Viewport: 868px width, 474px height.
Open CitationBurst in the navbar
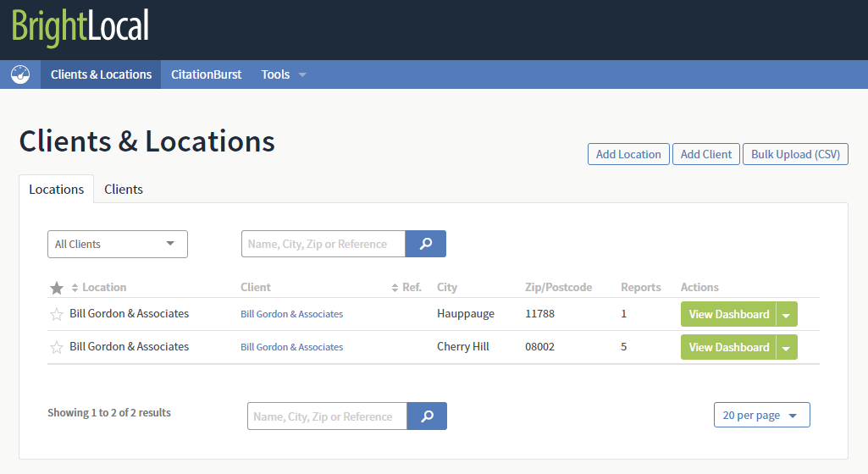tap(207, 74)
